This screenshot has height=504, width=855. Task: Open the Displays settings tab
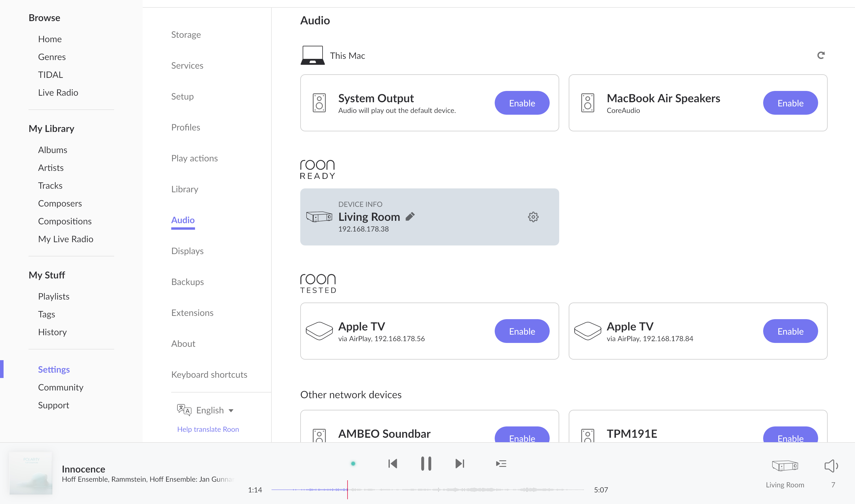tap(187, 251)
